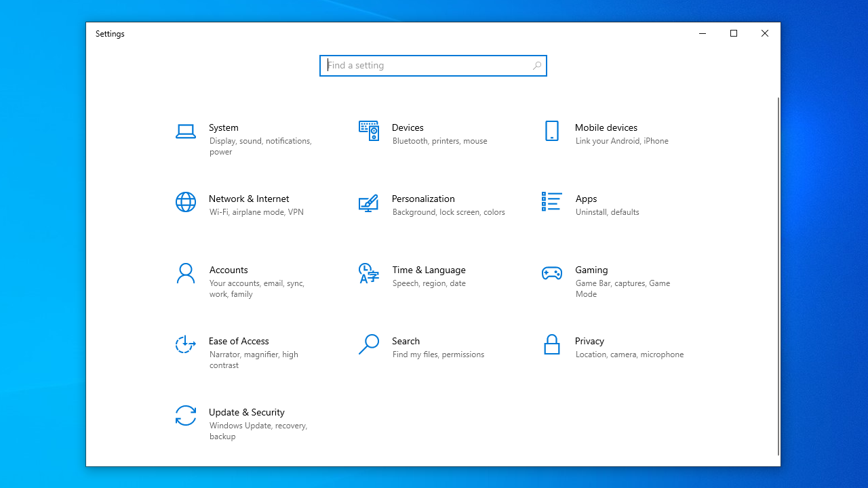Open Apps via the list icon
Viewport: 868px width, 488px height.
coord(551,202)
